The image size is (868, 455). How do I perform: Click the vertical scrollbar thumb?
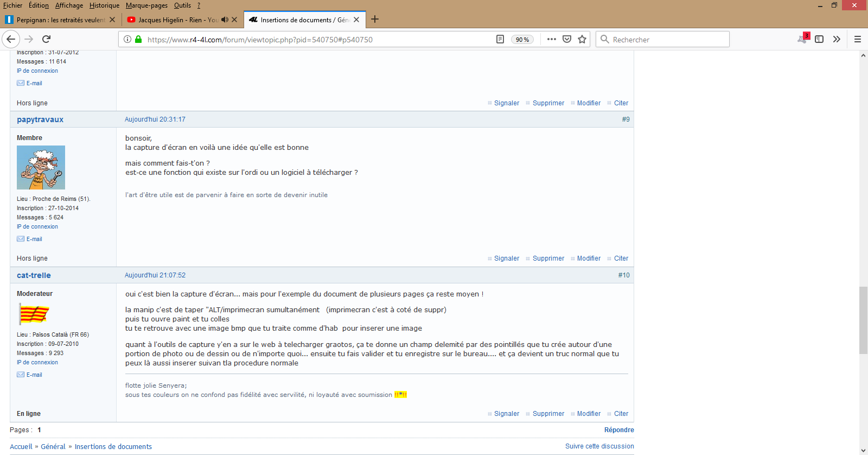[x=863, y=320]
